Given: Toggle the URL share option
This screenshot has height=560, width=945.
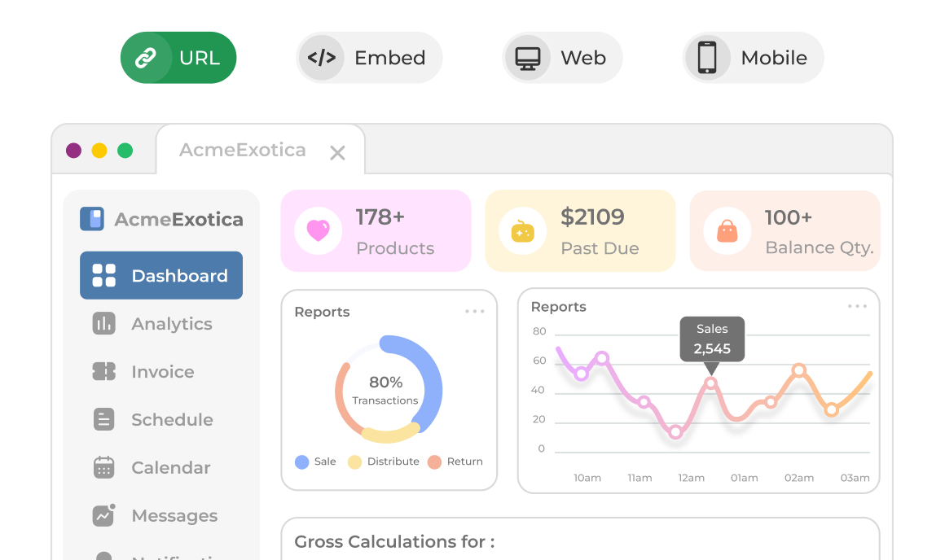Looking at the screenshot, I should [x=178, y=58].
